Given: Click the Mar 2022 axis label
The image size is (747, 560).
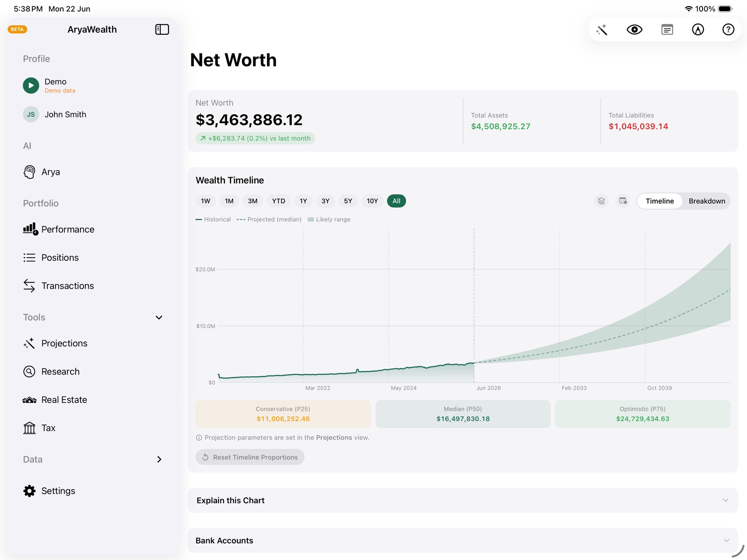Looking at the screenshot, I should click(x=317, y=388).
